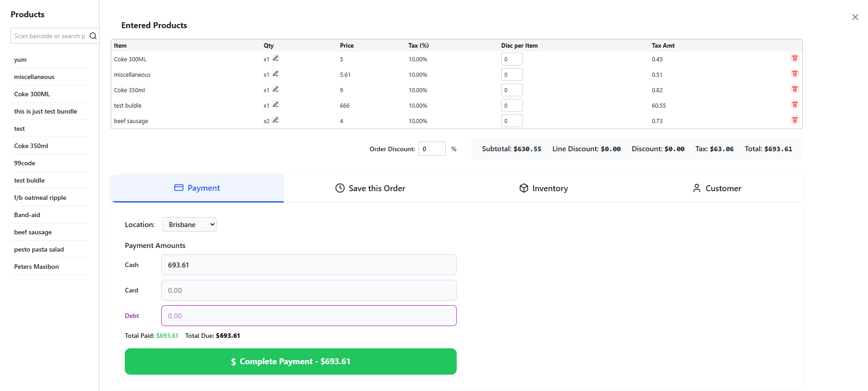The image size is (868, 391).
Task: Click the Tax Amt column header
Action: 663,45
